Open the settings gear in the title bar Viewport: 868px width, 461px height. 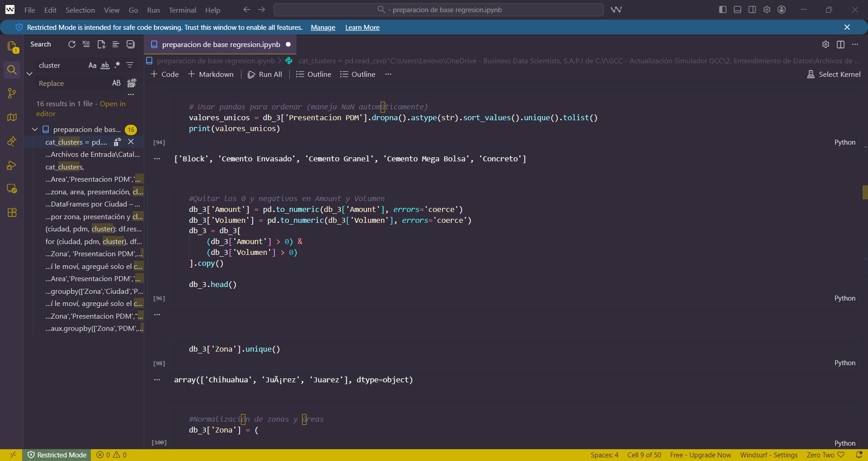click(766, 9)
